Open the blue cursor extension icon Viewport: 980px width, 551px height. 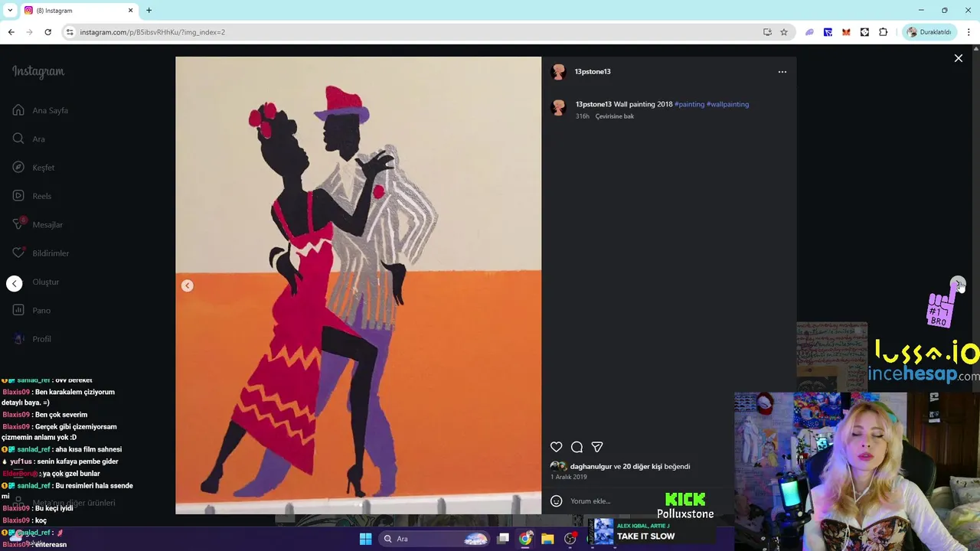(828, 32)
